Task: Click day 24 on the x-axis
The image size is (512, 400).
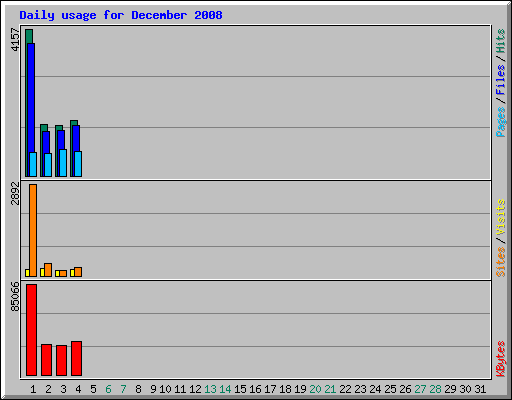Action: (375, 389)
